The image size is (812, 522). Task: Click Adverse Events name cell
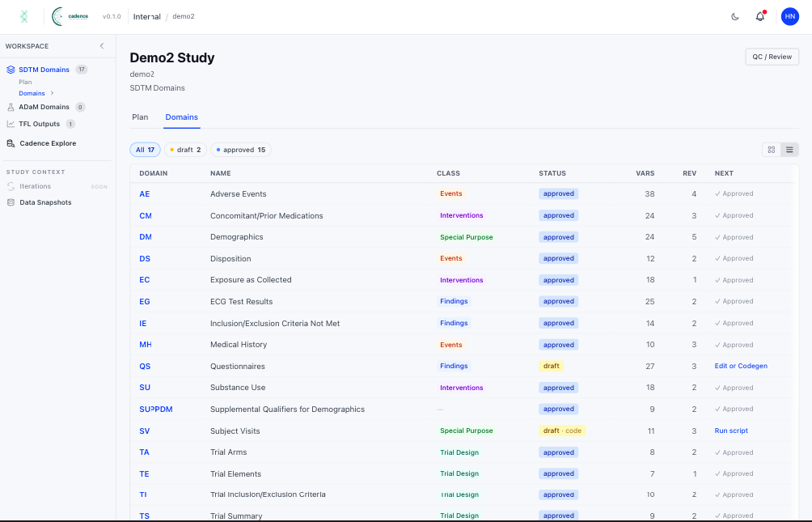tap(239, 194)
